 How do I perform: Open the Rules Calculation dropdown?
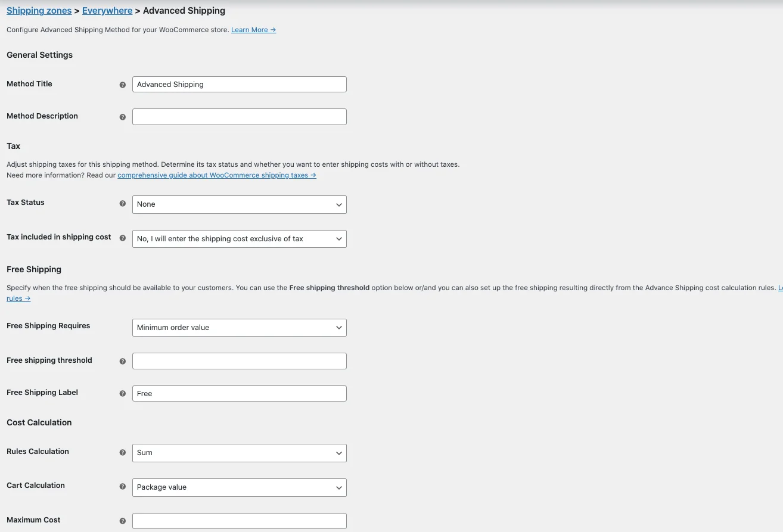pyautogui.click(x=239, y=453)
